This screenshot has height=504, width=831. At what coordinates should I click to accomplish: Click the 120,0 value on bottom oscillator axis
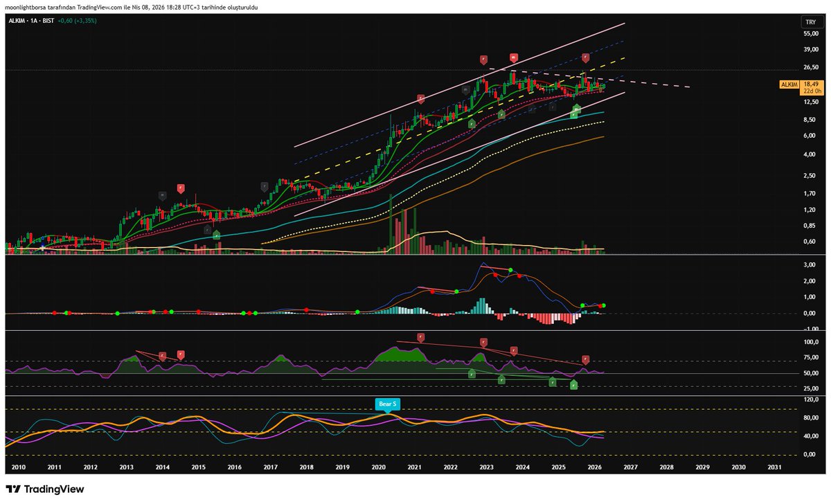click(810, 400)
